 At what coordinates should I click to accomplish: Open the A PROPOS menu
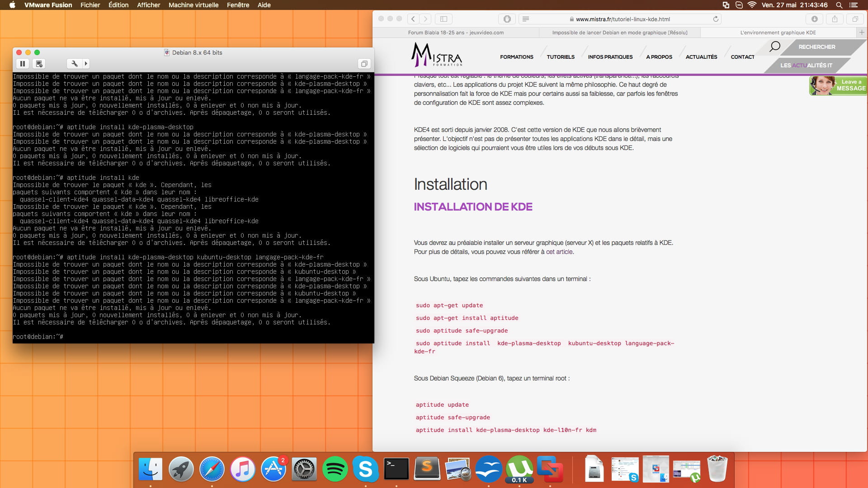pyautogui.click(x=659, y=57)
